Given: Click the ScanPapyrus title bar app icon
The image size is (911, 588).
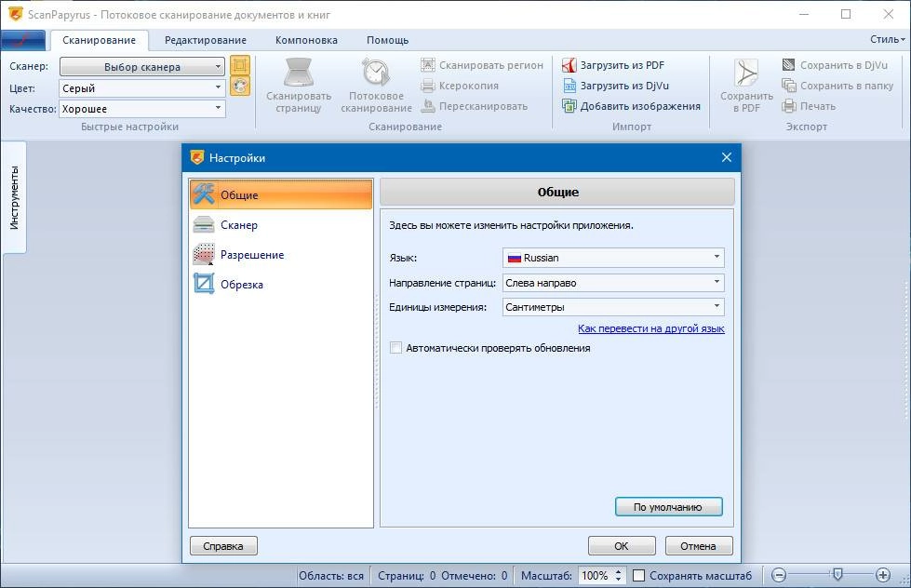Looking at the screenshot, I should pos(16,14).
